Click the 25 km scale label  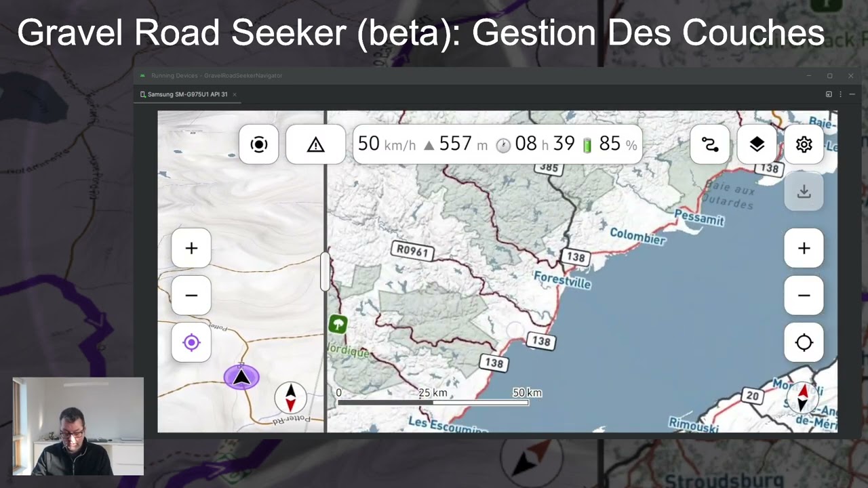coord(433,392)
